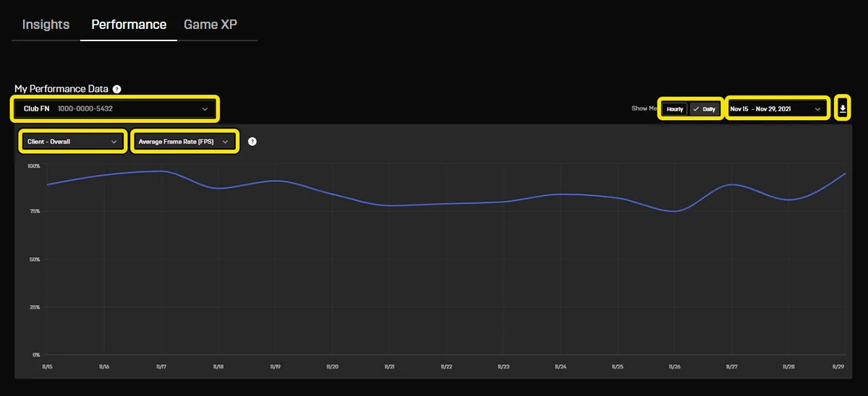Viewport: 868px width, 396px height.
Task: Select the Daily view option
Action: (x=705, y=109)
